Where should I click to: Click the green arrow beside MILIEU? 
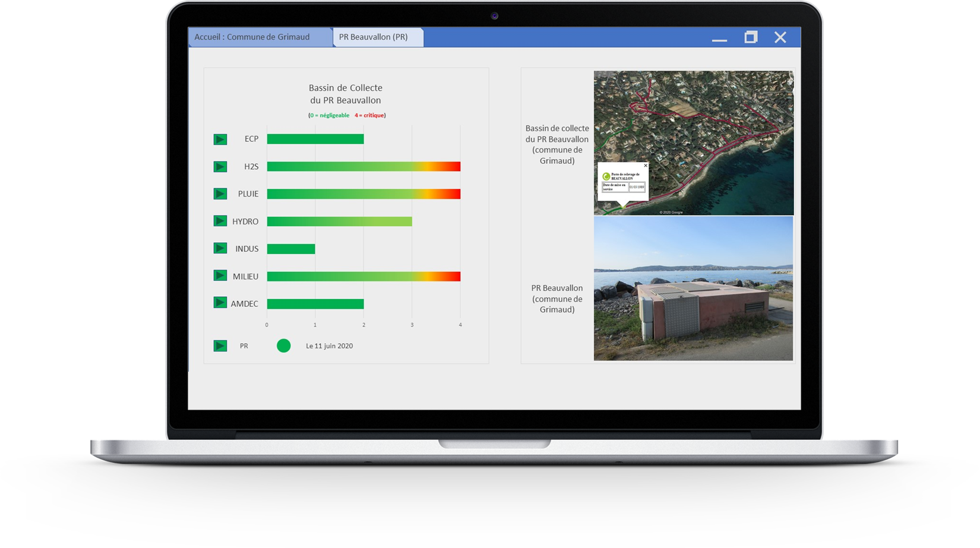(x=220, y=275)
